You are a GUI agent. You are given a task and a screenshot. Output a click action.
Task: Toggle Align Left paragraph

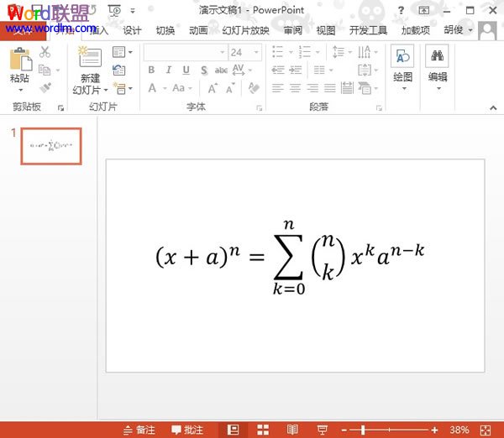pos(278,88)
